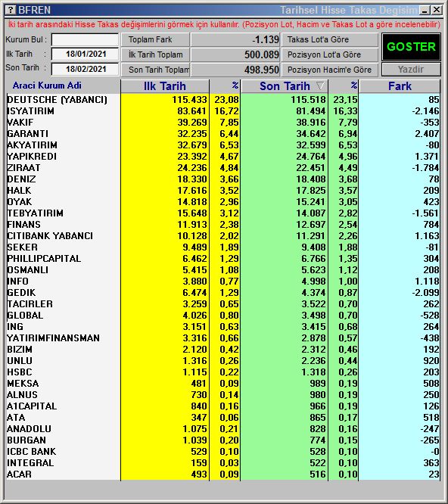Click Ilk Tarih percent column header
448x504 pixels.
point(225,86)
